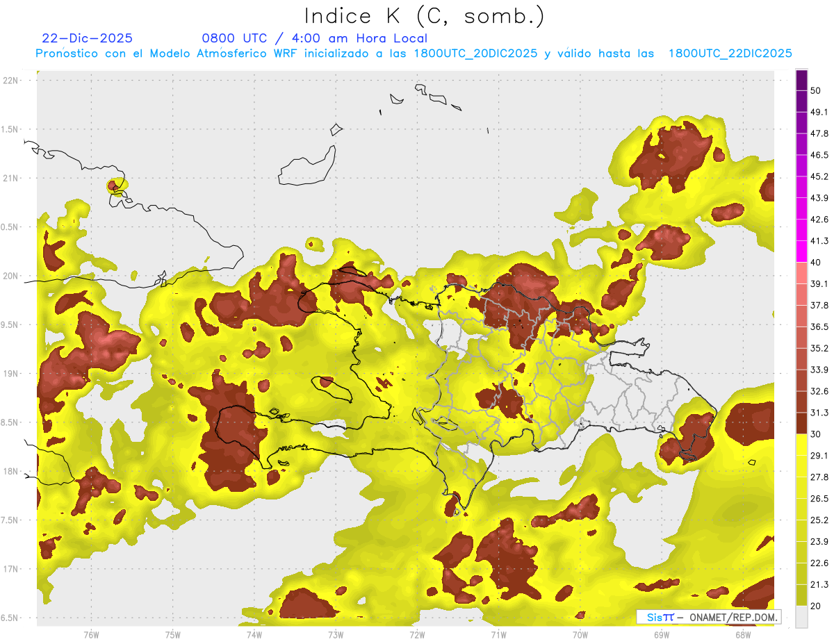Image resolution: width=834 pixels, height=644 pixels.
Task: Click the colorbar value '33.9'
Action: coord(819,370)
